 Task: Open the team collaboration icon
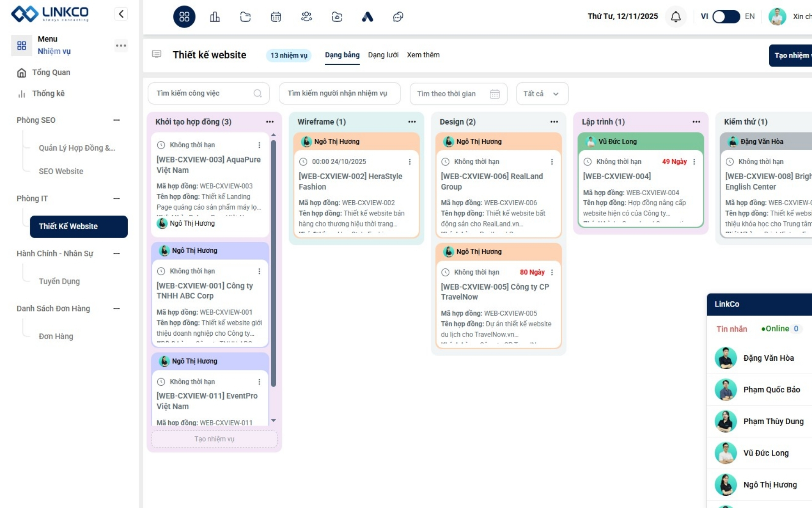pos(306,17)
